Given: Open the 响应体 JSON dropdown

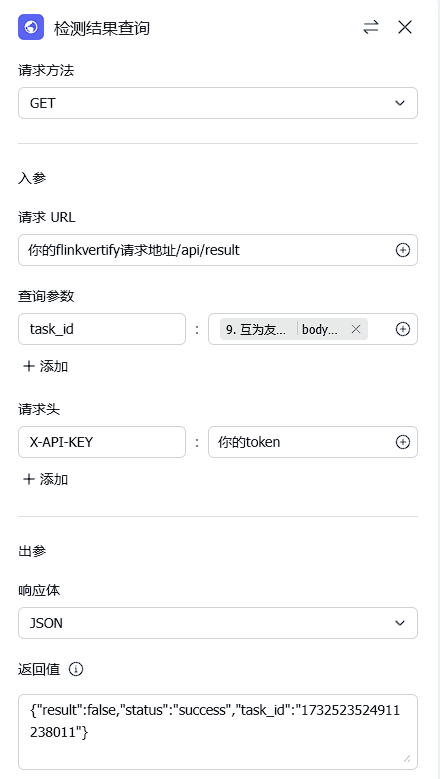Looking at the screenshot, I should [218, 623].
